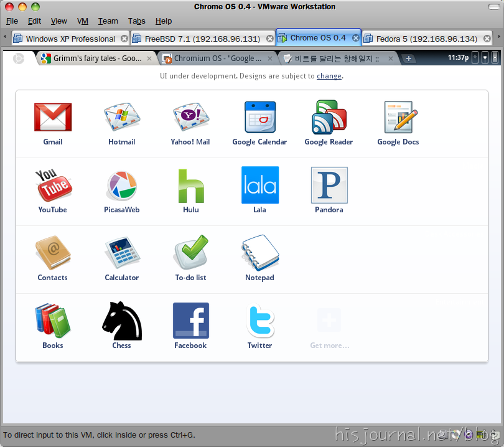Open the View menu

59,21
